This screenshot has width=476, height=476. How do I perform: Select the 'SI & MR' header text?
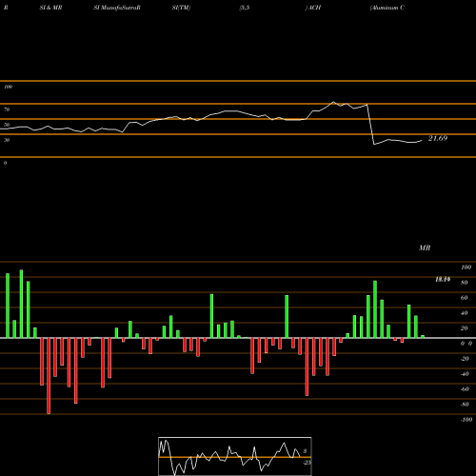(x=50, y=8)
